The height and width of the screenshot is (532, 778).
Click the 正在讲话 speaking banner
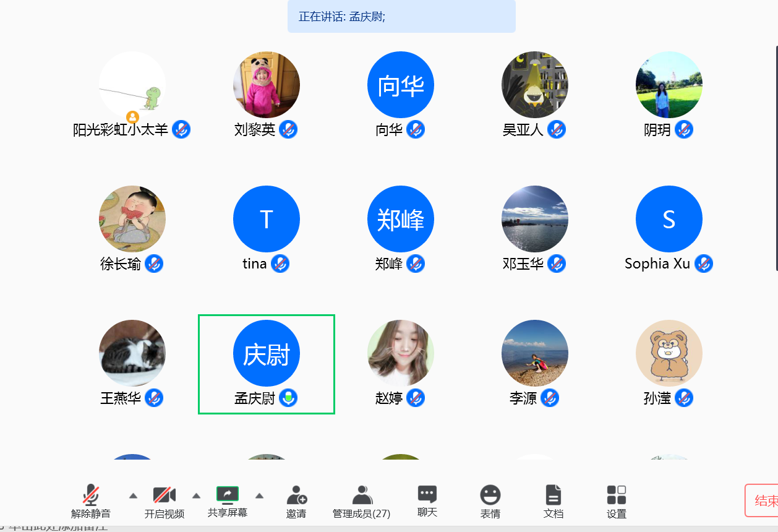point(401,17)
